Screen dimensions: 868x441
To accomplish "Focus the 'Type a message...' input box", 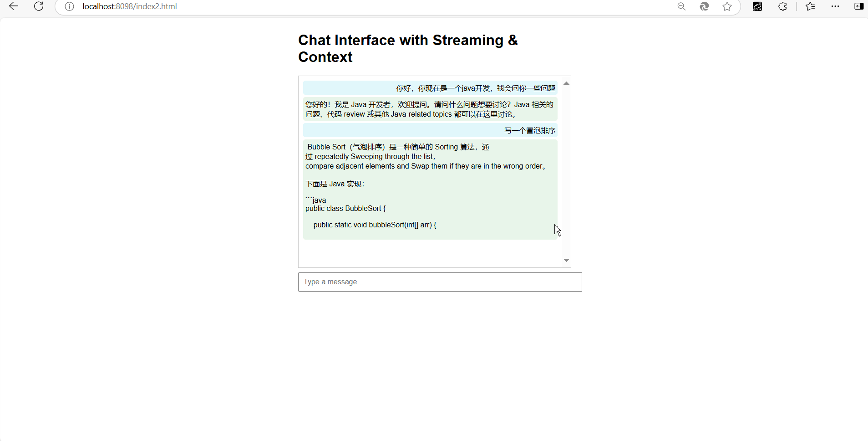I will (x=440, y=282).
